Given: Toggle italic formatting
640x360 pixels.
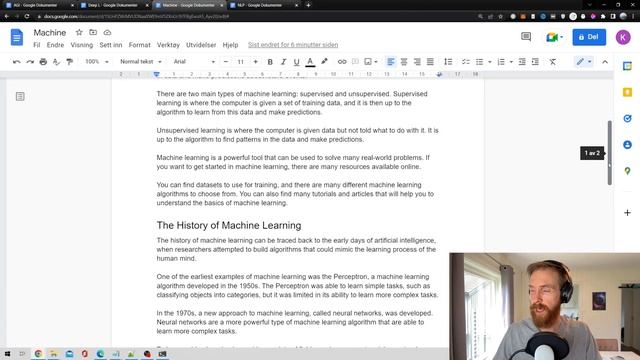Looking at the screenshot, I should click(x=283, y=62).
